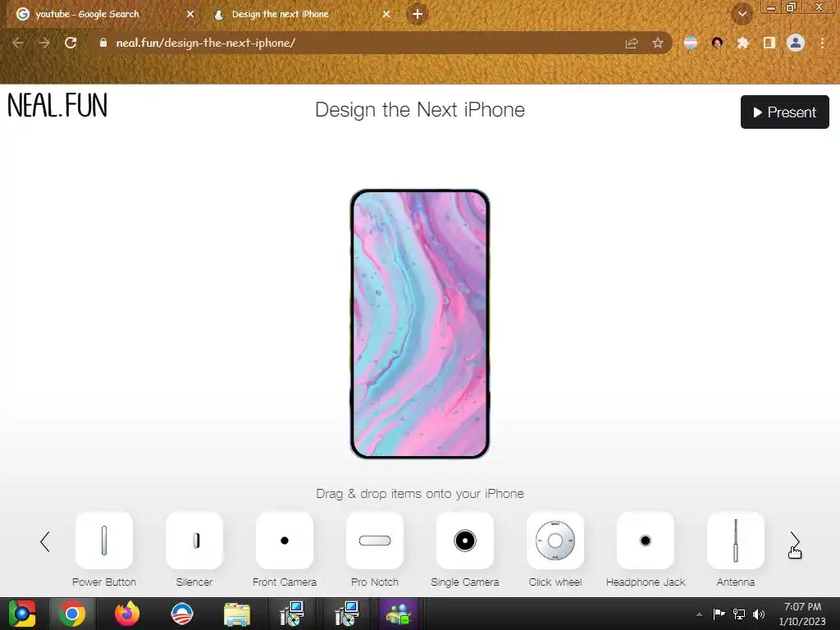Open the network tray icon

point(739,614)
